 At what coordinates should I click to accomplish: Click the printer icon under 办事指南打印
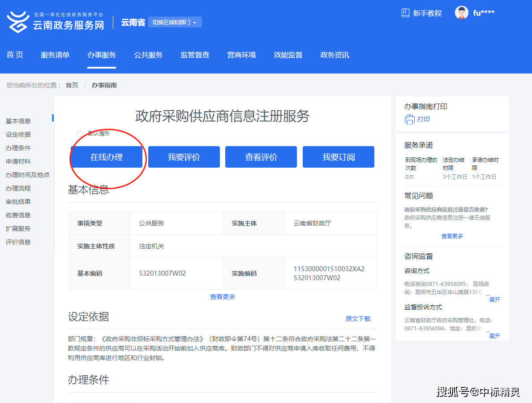(x=409, y=120)
